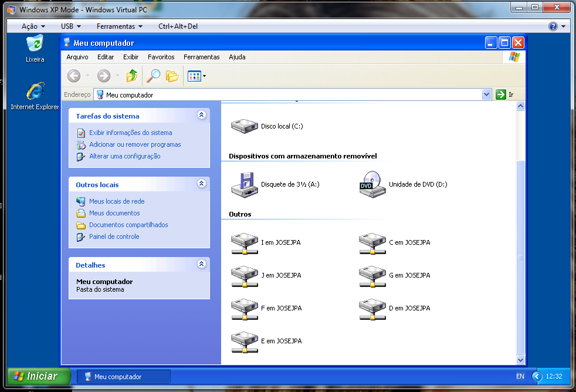Open the USB menu of Virtual PC
The width and height of the screenshot is (576, 392).
tap(71, 26)
